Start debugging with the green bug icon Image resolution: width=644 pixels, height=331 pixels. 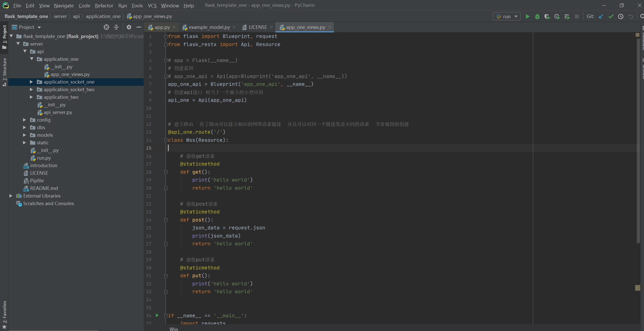537,17
